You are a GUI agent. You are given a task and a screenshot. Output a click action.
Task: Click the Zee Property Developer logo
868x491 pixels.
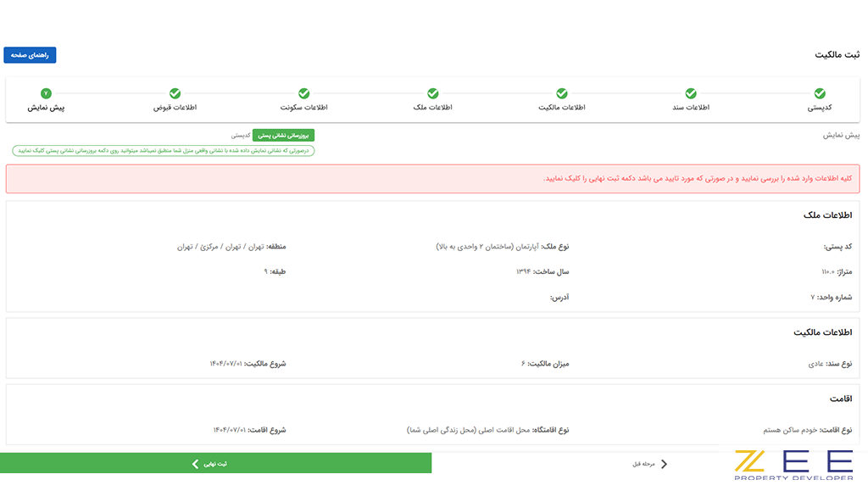coord(795,466)
